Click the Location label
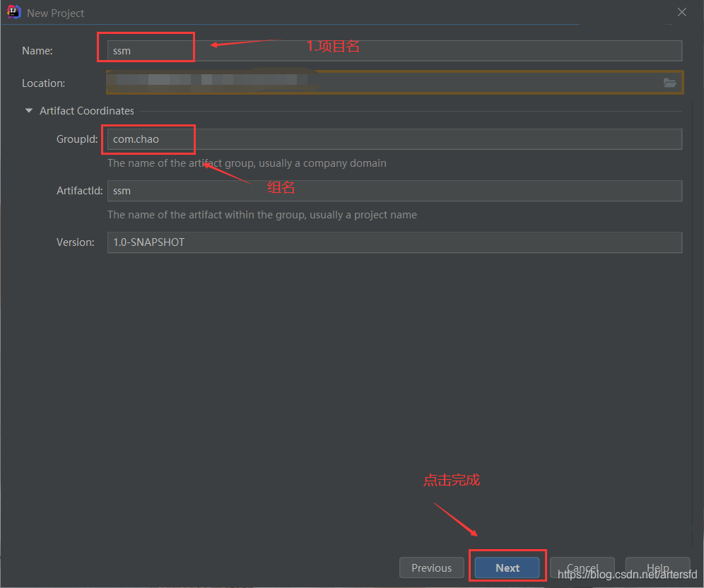This screenshot has height=588, width=704. click(44, 83)
